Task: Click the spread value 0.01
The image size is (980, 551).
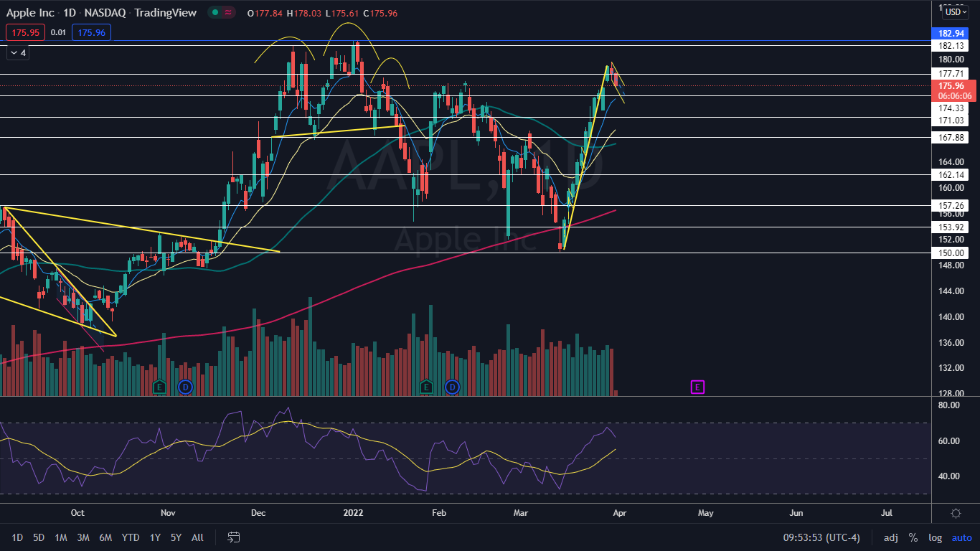Action: point(59,32)
